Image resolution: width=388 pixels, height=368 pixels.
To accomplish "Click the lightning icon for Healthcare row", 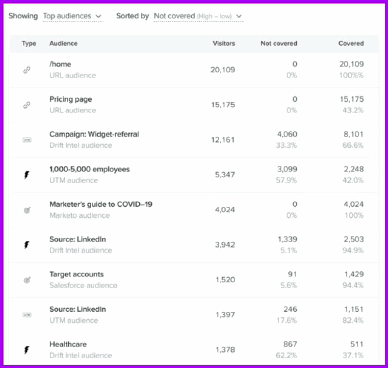I will pos(27,350).
